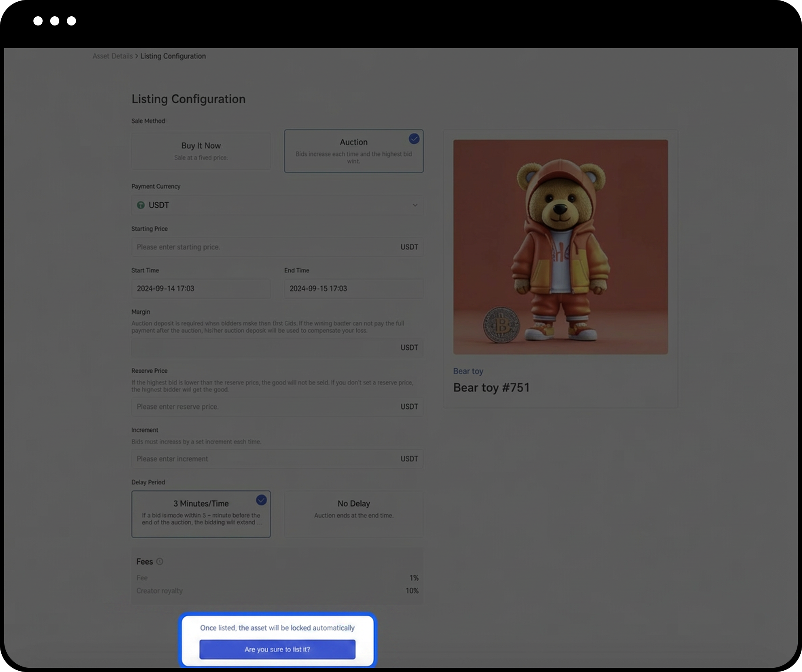802x672 pixels.
Task: Expand currency list using chevron arrow
Action: (415, 205)
